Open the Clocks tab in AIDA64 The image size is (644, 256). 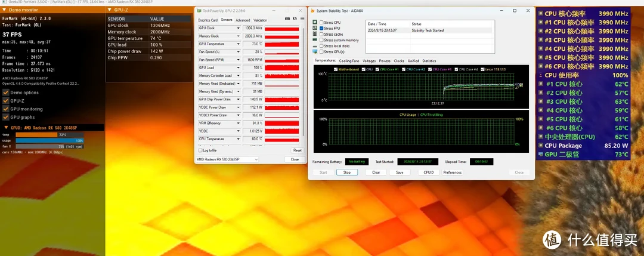pos(399,61)
